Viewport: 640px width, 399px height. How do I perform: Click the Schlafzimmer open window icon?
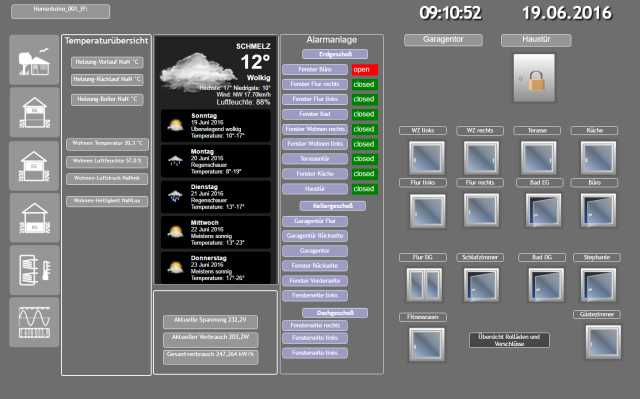481,285
